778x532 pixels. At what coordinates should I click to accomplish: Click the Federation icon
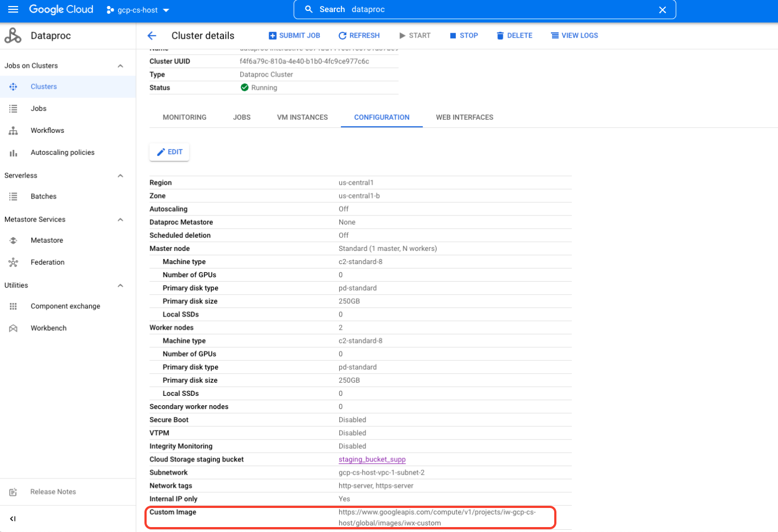pos(13,262)
